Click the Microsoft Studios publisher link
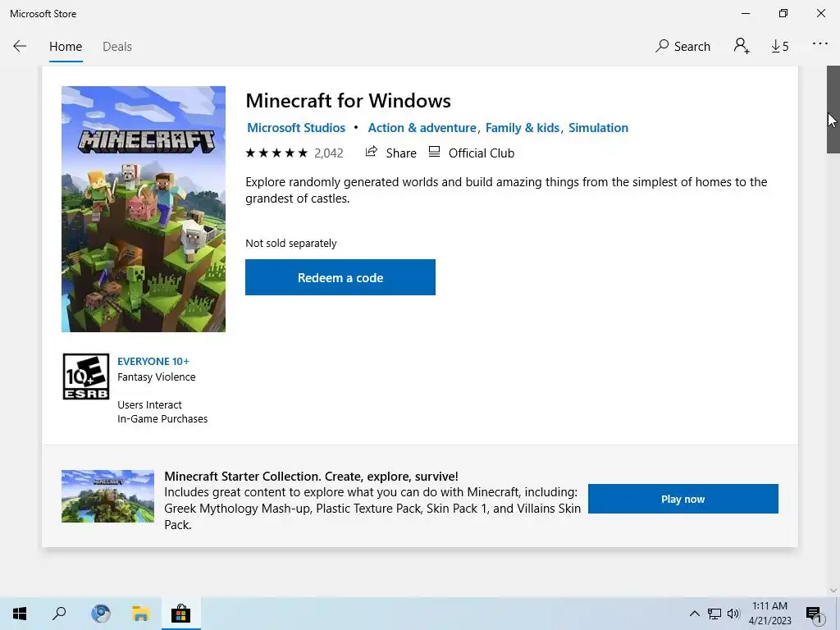 click(x=295, y=128)
